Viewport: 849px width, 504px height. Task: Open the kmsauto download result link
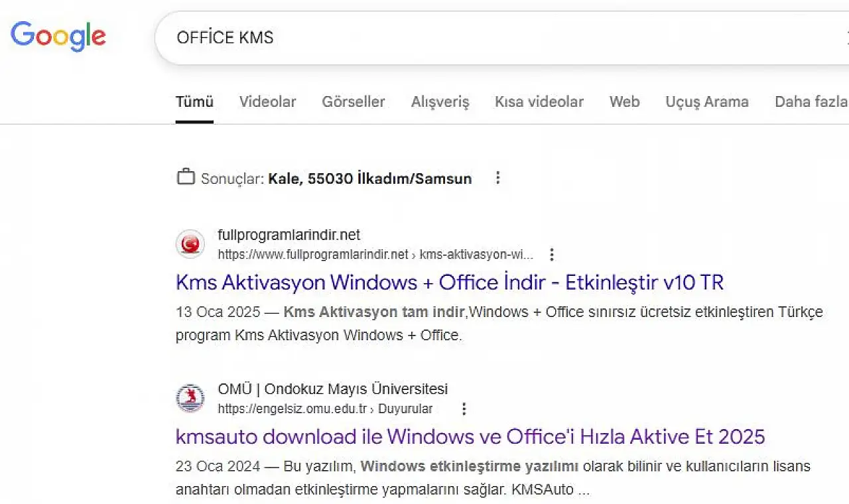pos(470,436)
